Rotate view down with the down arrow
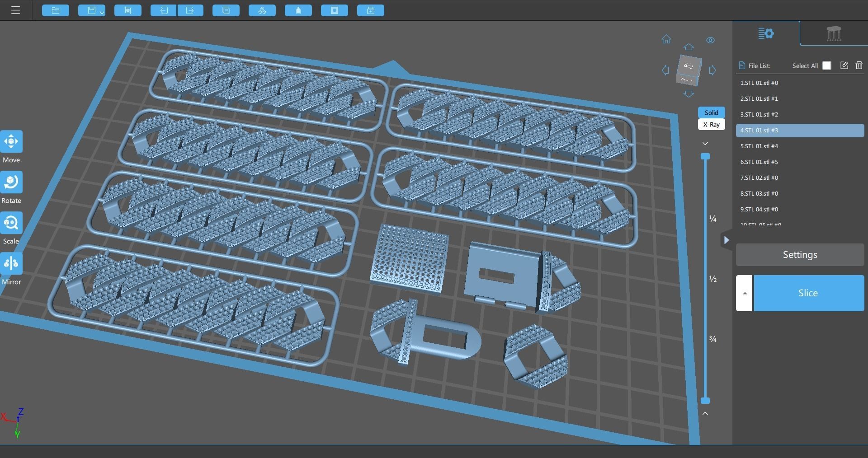 689,94
